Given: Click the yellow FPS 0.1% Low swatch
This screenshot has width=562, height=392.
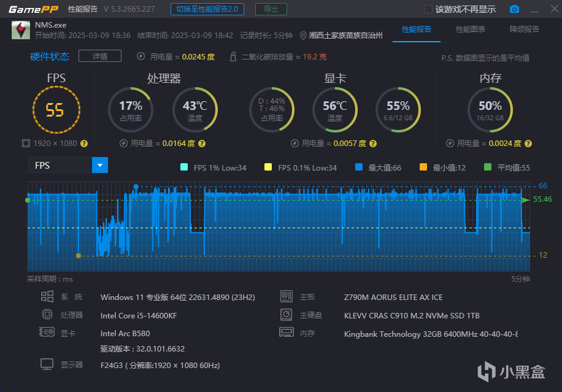Looking at the screenshot, I should click(x=268, y=167).
